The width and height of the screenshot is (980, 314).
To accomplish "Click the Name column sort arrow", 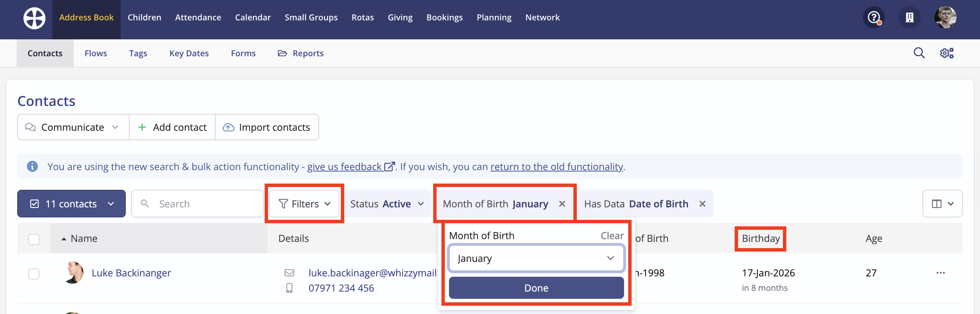I will 64,239.
